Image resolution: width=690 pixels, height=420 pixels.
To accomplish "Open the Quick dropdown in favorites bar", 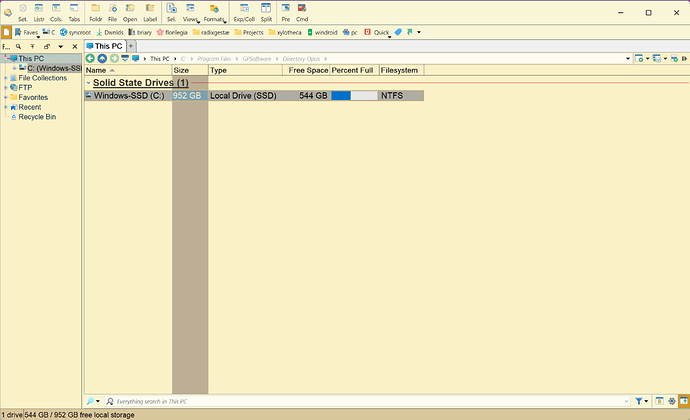I will (x=380, y=32).
